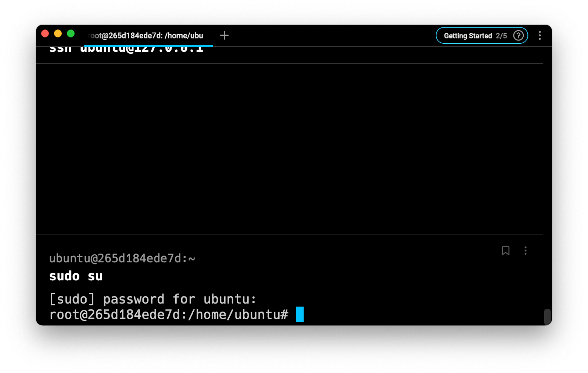Bookmark the sudo su block
This screenshot has width=588, height=373.
coord(505,251)
